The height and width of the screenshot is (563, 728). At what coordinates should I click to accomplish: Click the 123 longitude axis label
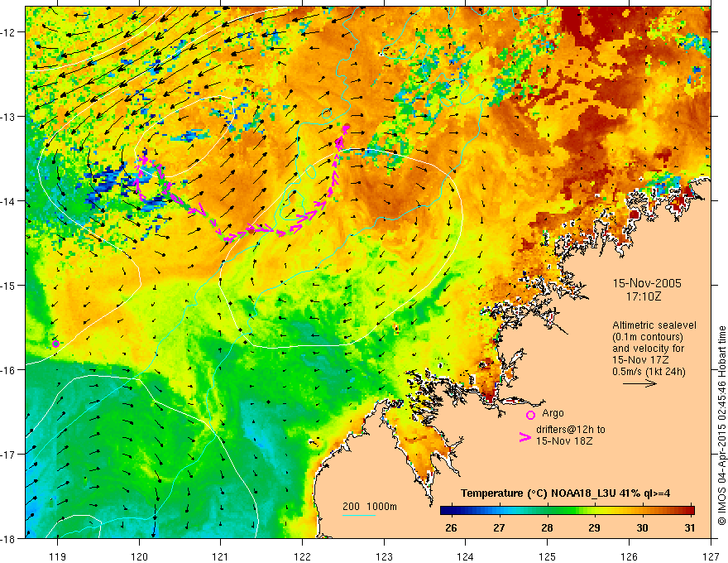[384, 556]
